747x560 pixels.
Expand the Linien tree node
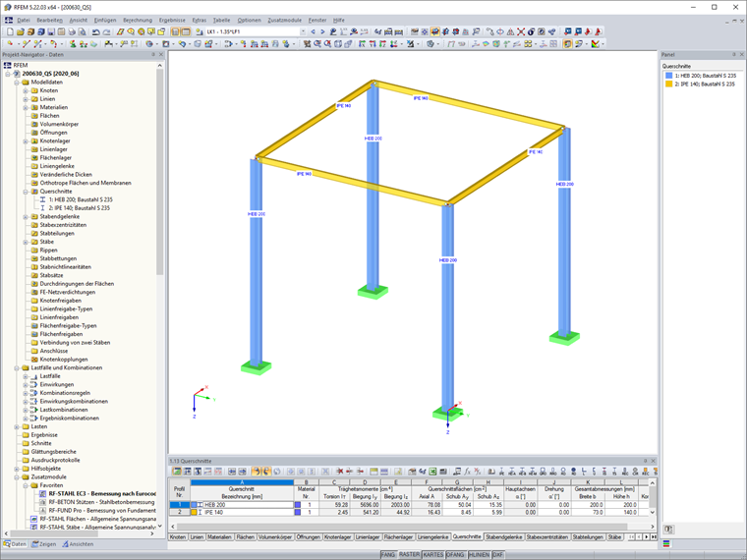pyautogui.click(x=26, y=99)
